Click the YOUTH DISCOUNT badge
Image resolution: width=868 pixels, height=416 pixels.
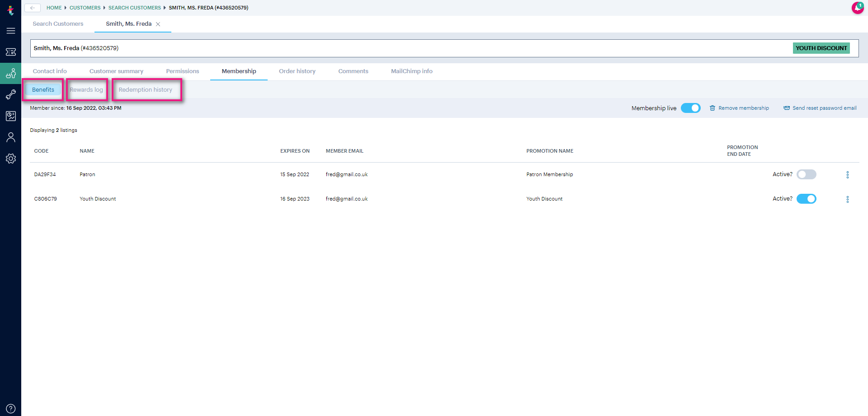[821, 48]
